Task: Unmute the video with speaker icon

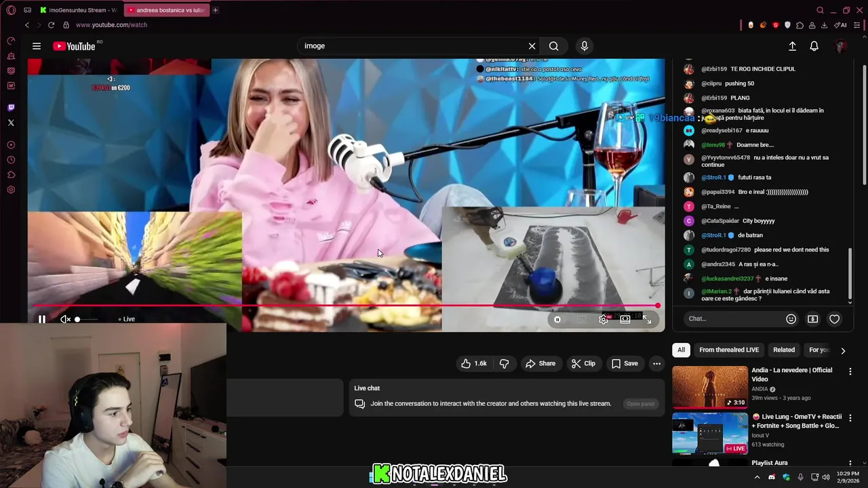Action: pyautogui.click(x=65, y=319)
